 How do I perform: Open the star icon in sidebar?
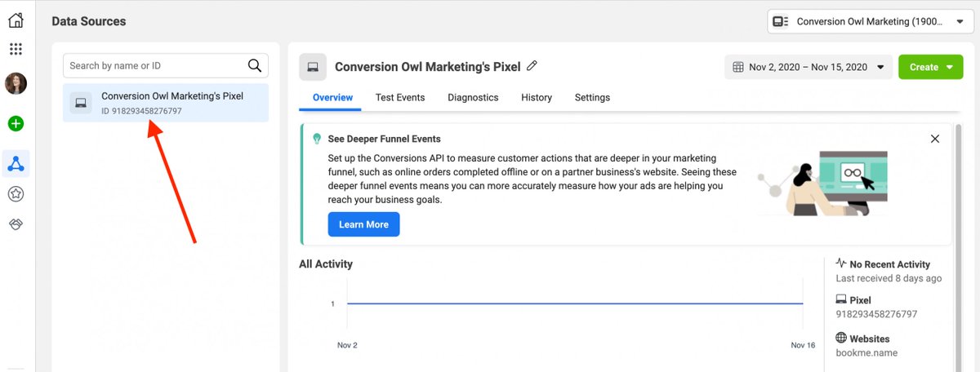pos(16,194)
